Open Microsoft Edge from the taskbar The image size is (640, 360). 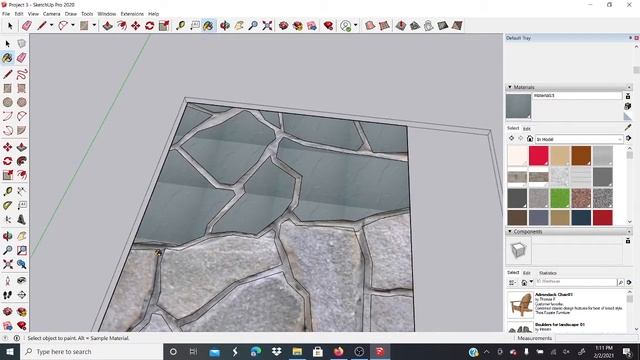[x=256, y=351]
